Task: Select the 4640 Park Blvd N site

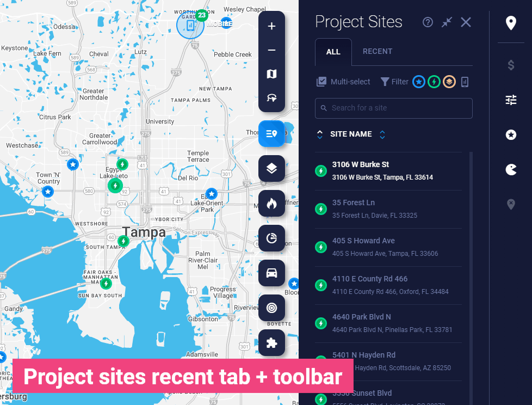Action: pyautogui.click(x=388, y=323)
